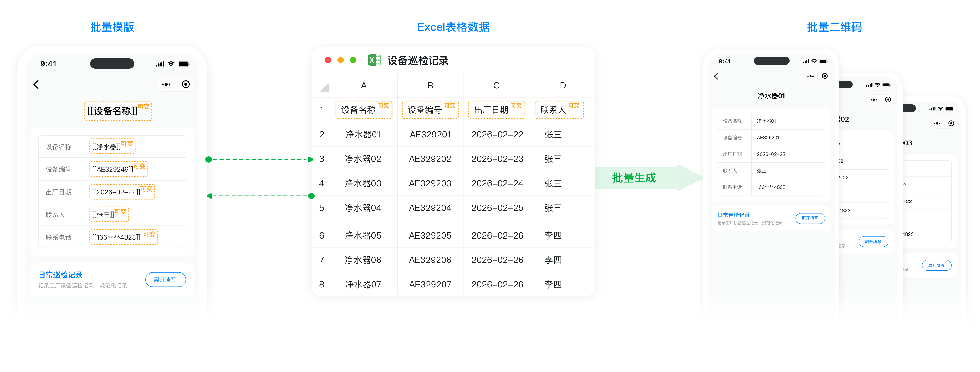The height and width of the screenshot is (372, 980).
Task: Click the 联系人 header cell in the sheet
Action: pos(559,110)
